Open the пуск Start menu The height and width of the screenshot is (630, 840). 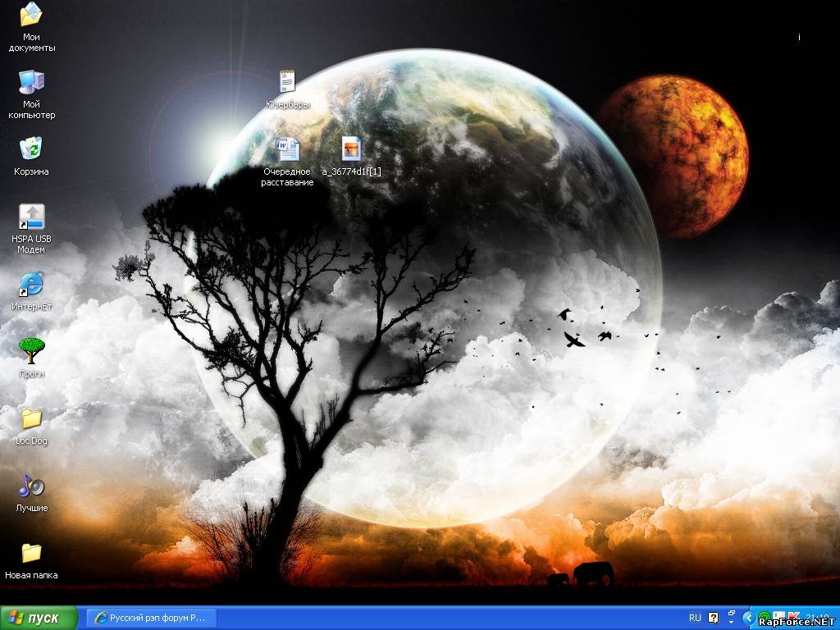click(x=39, y=618)
